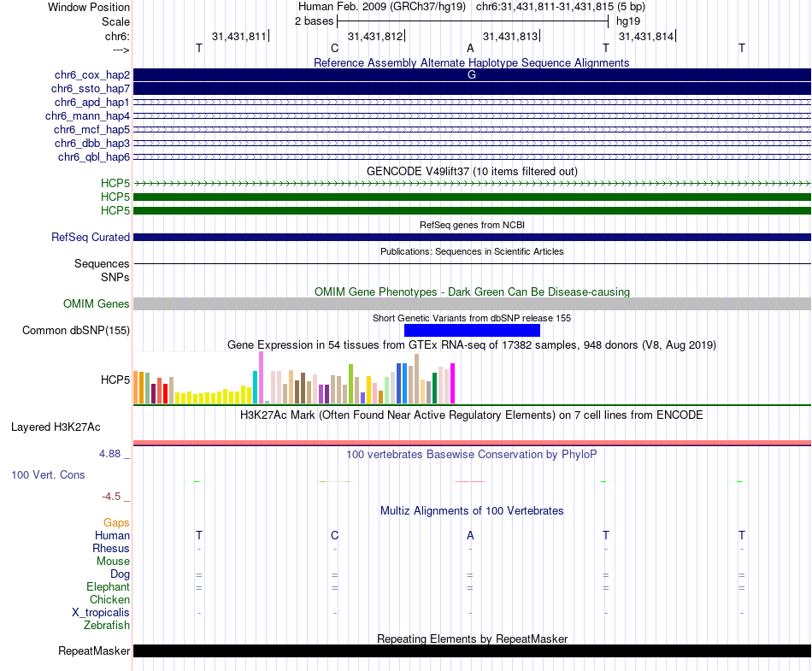Click the chr6_ssto_hap7 track label
The image size is (812, 671).
(91, 89)
